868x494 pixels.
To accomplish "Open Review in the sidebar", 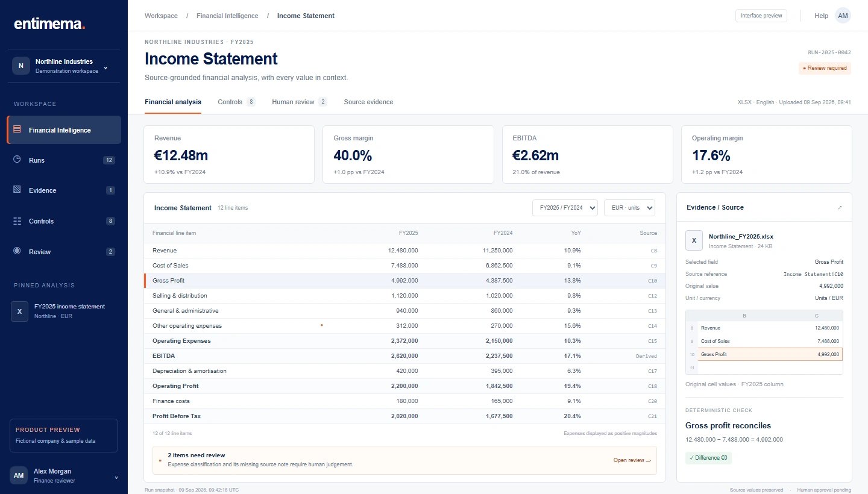I will [64, 252].
